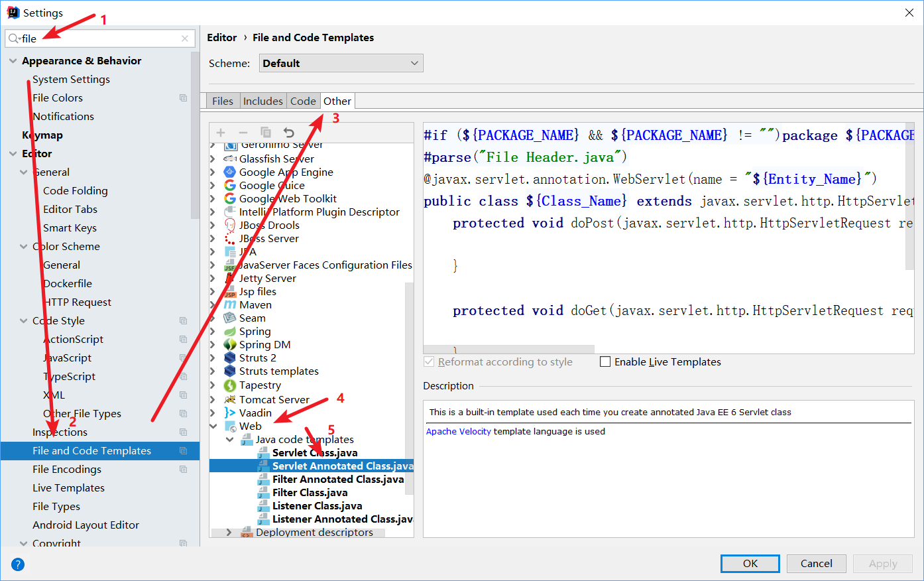924x581 pixels.
Task: Select the Other tab
Action: click(x=337, y=101)
